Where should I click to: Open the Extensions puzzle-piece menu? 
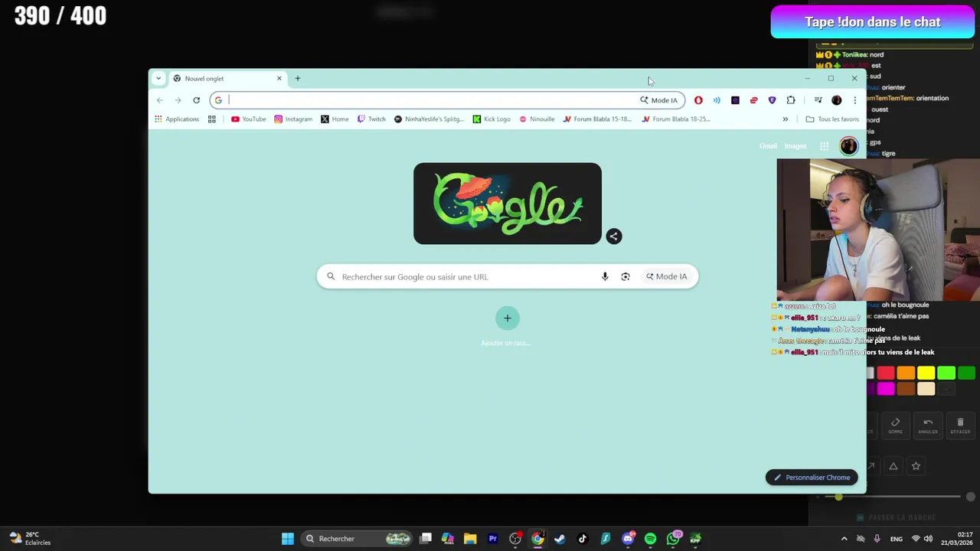(x=791, y=100)
